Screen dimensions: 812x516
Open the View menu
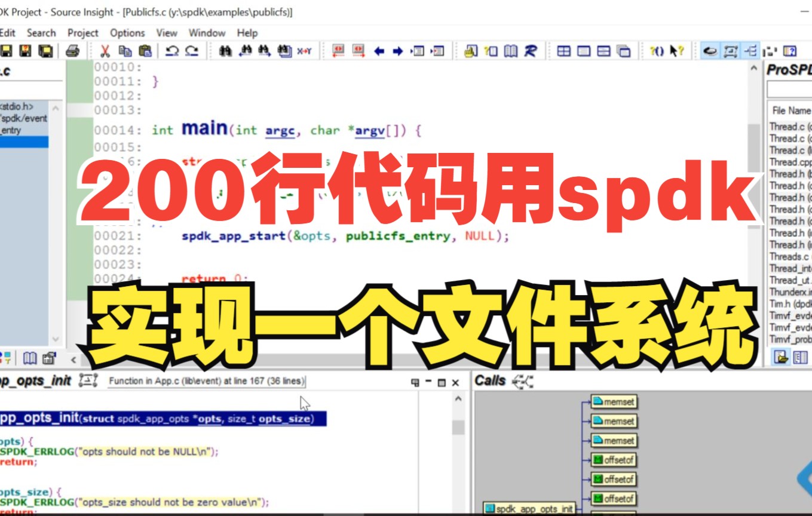167,33
